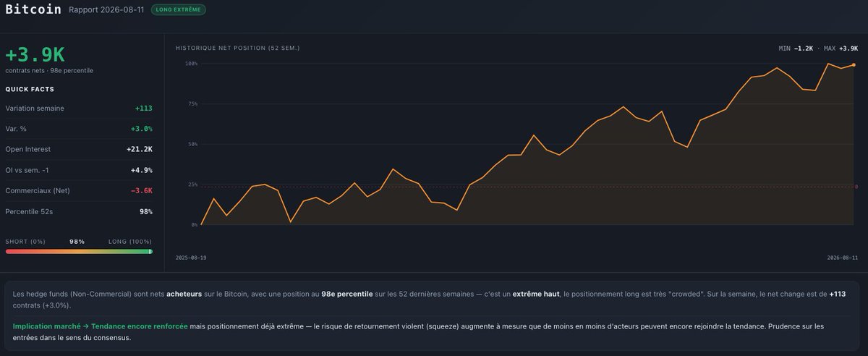868x356 pixels.
Task: Select the Percentile 52s row label
Action: (x=31, y=211)
